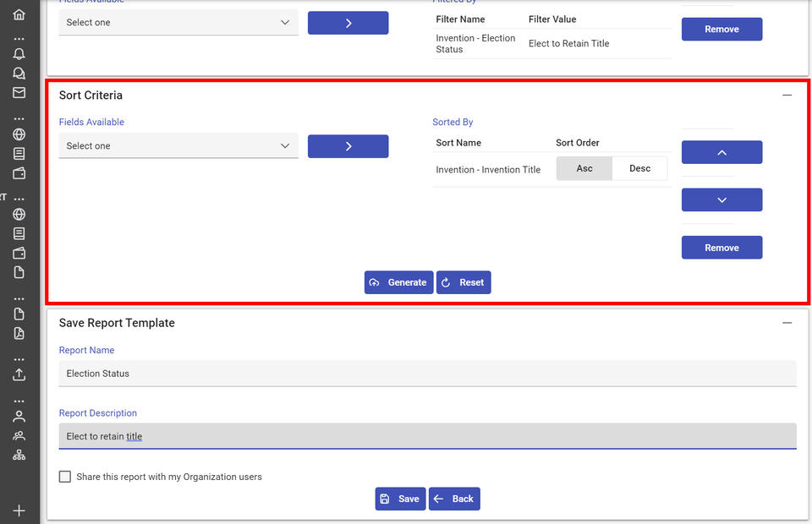
Task: Click the plus icon at sidebar bottom
Action: (x=20, y=510)
